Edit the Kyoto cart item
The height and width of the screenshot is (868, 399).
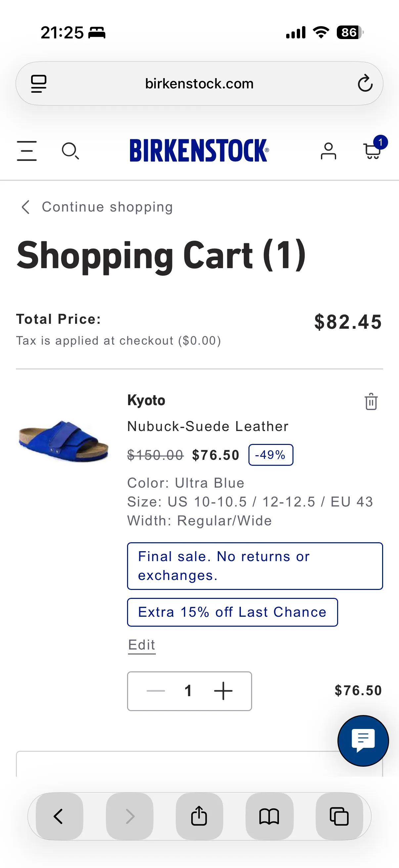(x=142, y=645)
